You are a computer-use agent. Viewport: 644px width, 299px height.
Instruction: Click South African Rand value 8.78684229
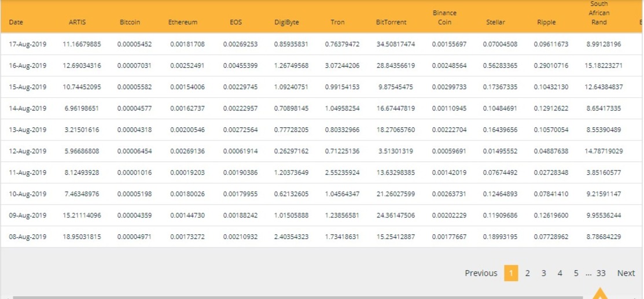(x=603, y=236)
